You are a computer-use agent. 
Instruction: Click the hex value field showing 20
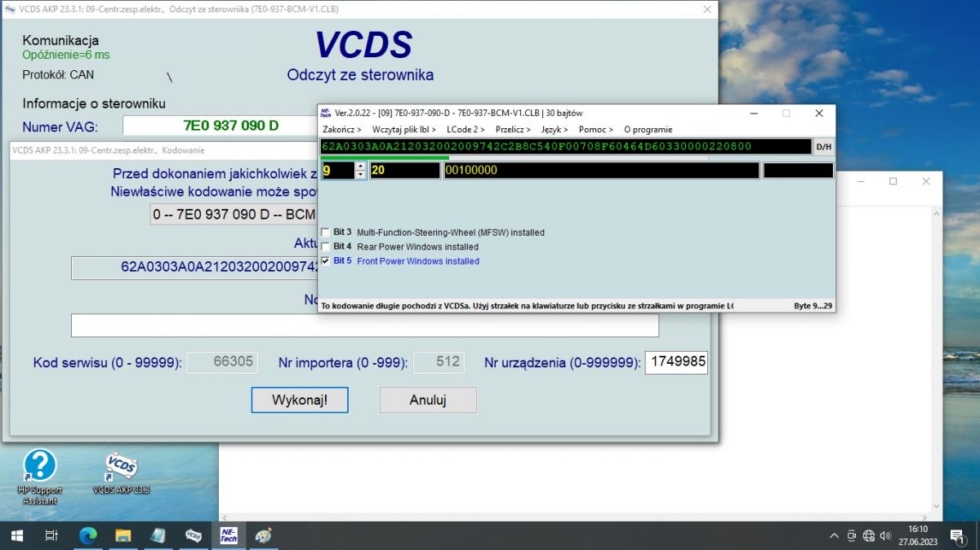[x=404, y=171]
